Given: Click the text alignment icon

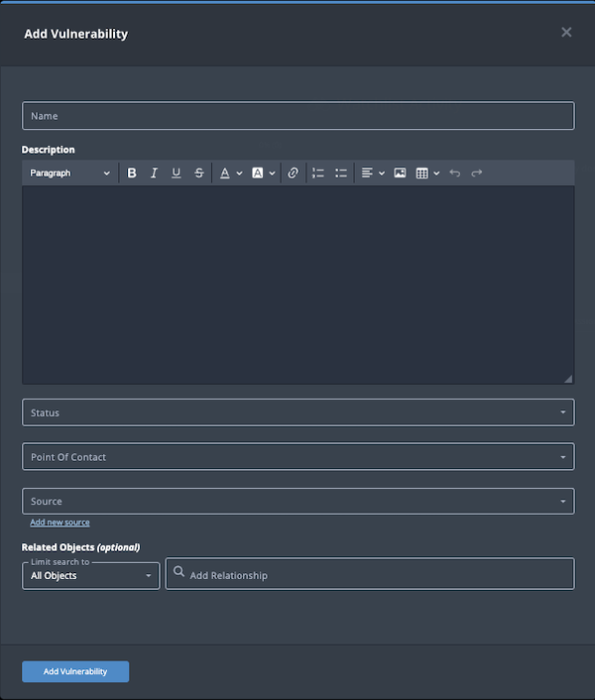Looking at the screenshot, I should [x=367, y=173].
